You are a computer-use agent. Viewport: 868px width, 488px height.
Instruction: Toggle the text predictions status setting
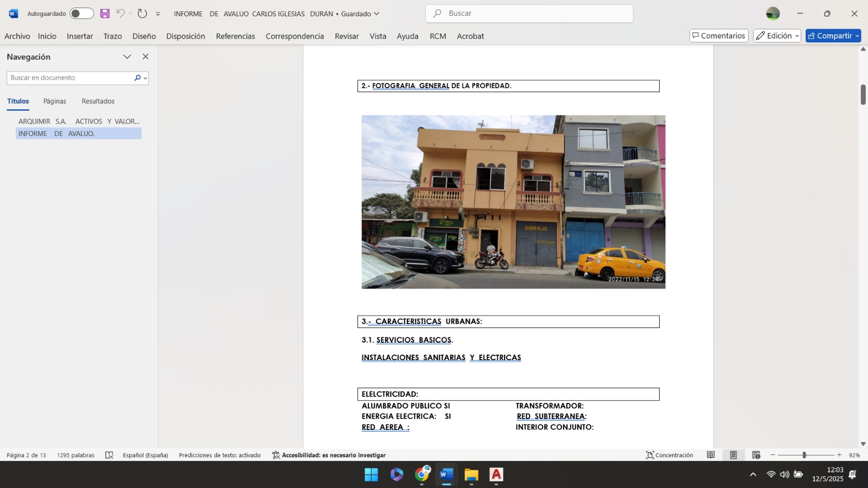220,455
